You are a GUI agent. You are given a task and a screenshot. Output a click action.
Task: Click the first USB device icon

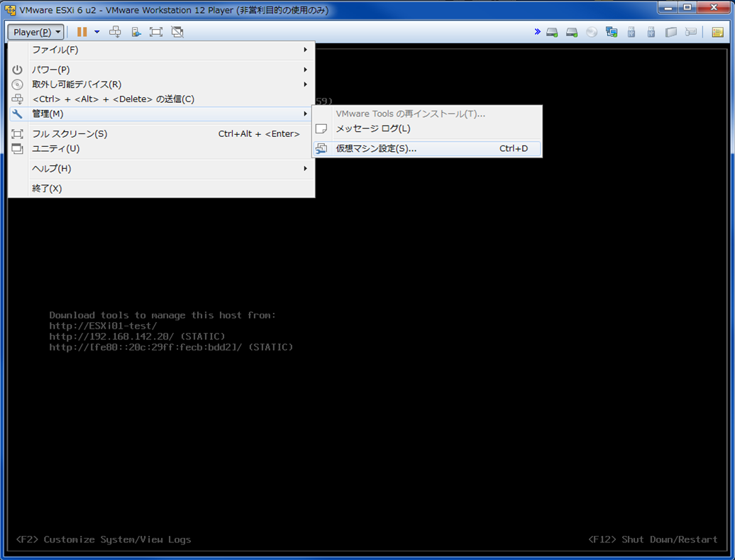631,32
